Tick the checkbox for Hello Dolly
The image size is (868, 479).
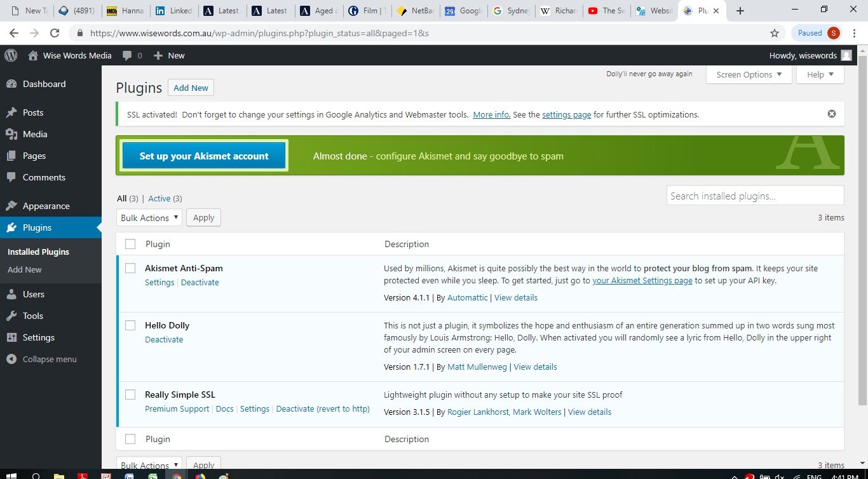click(130, 325)
